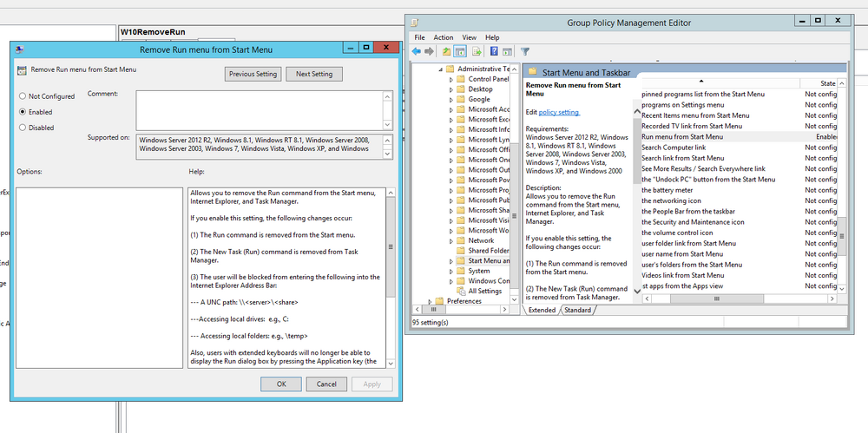Image resolution: width=868 pixels, height=433 pixels.
Task: Select the Run menu from Start Menu row
Action: 739,136
